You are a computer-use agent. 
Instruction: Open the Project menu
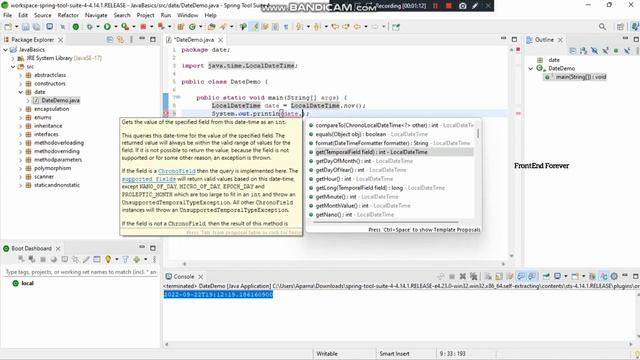[x=145, y=15]
